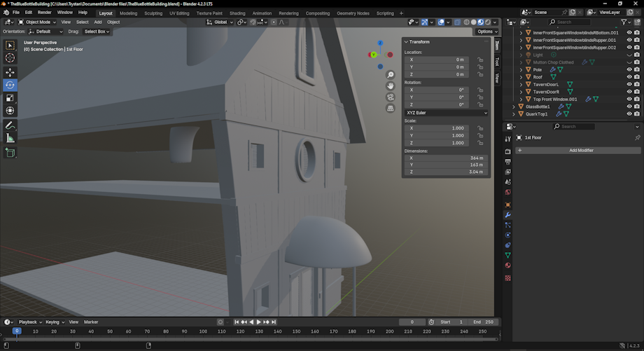Toggle visibility of TavernDoorL
The image size is (644, 351).
pos(629,84)
